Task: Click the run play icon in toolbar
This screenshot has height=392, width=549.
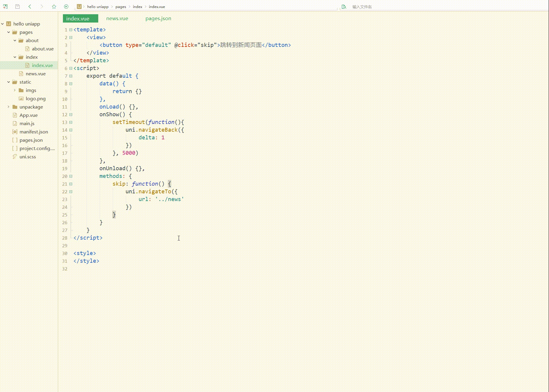Action: click(66, 7)
